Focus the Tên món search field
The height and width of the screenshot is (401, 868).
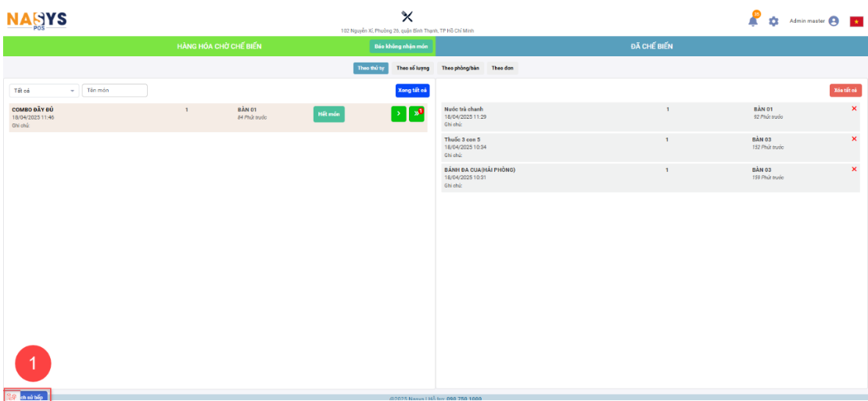tap(114, 91)
